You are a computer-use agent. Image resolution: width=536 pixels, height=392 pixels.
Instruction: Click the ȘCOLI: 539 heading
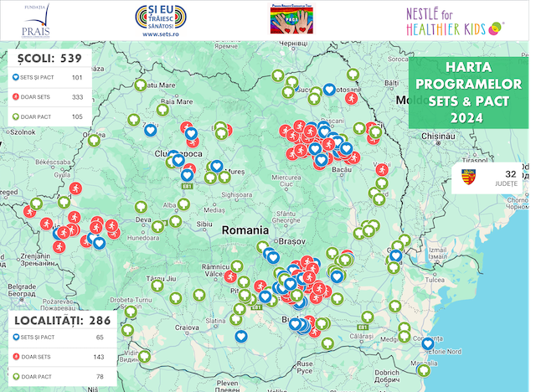[50, 59]
